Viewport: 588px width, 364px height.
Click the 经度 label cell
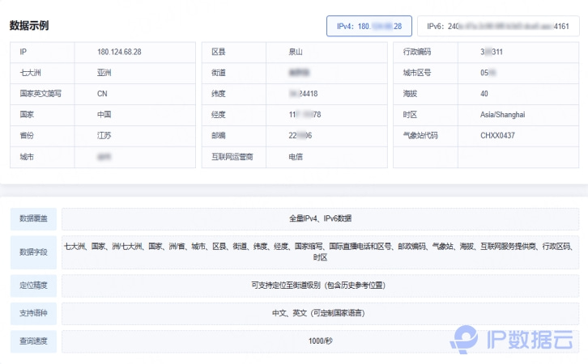pyautogui.click(x=233, y=115)
